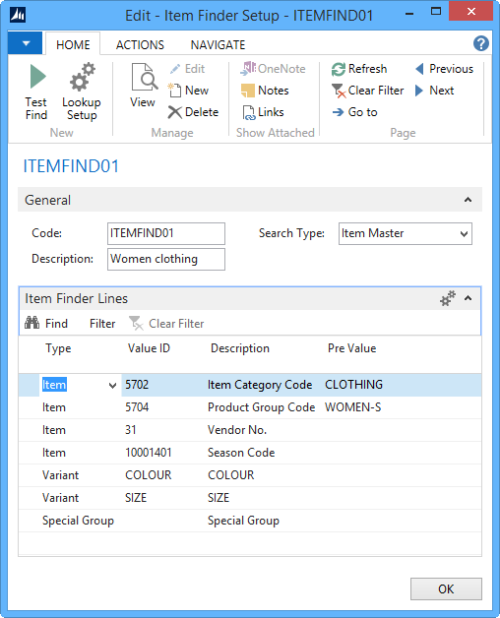
Task: Switch to the NAVIGATE tab
Action: pos(218,45)
